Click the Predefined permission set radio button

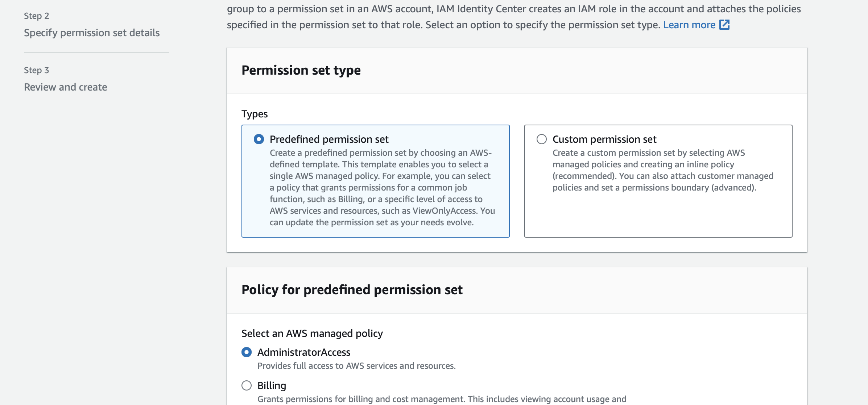pos(259,139)
